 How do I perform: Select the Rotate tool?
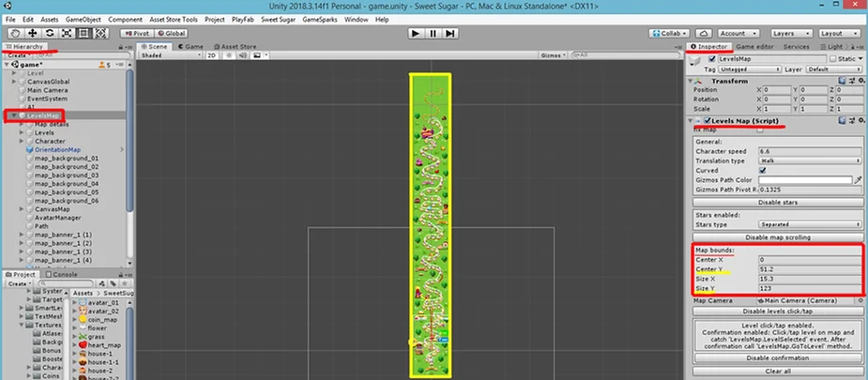(50, 33)
